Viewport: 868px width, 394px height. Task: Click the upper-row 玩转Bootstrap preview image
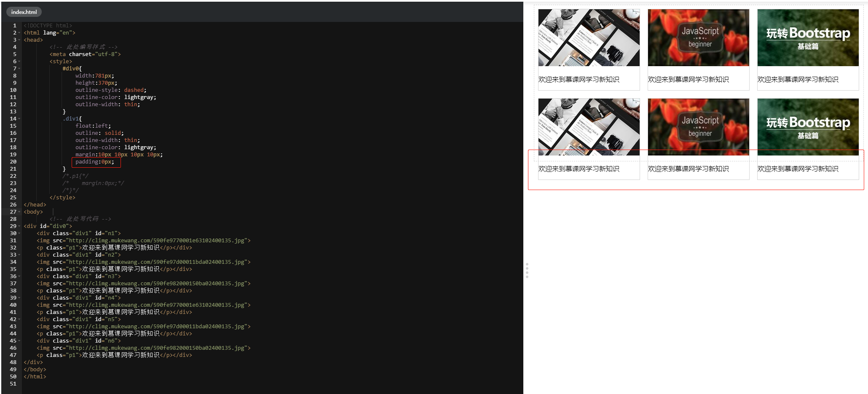(x=808, y=38)
